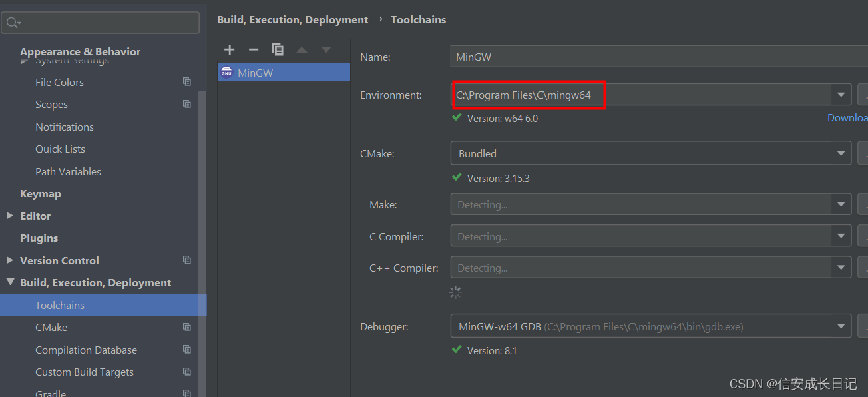Open CMake settings page
This screenshot has height=397, width=868.
pos(51,327)
